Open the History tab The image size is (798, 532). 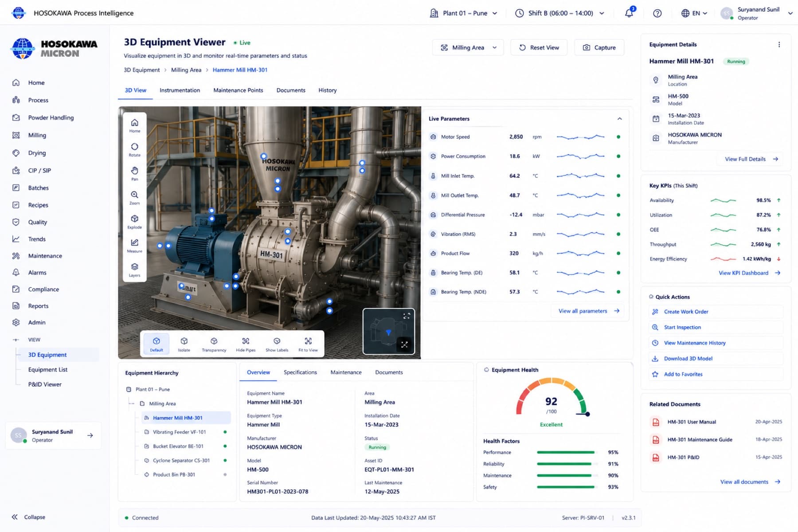tap(327, 90)
